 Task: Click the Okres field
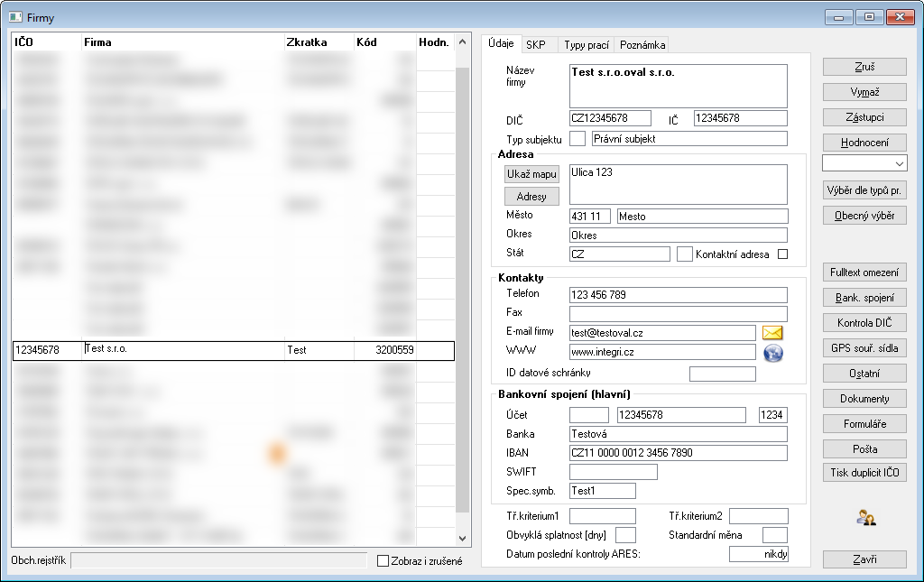point(679,235)
